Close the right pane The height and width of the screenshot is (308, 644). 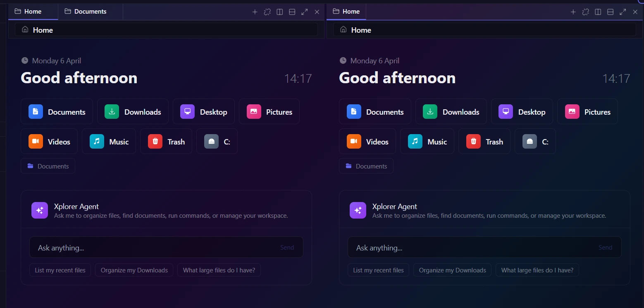pos(635,12)
